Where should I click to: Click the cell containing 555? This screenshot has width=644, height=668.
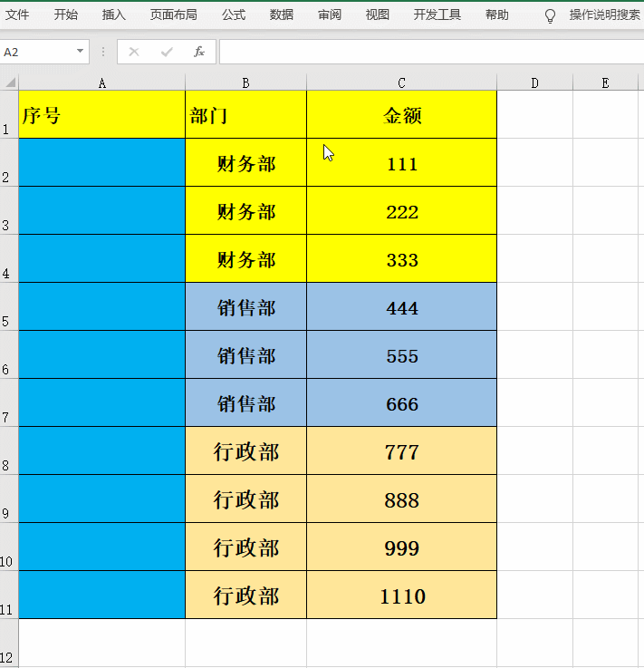402,354
